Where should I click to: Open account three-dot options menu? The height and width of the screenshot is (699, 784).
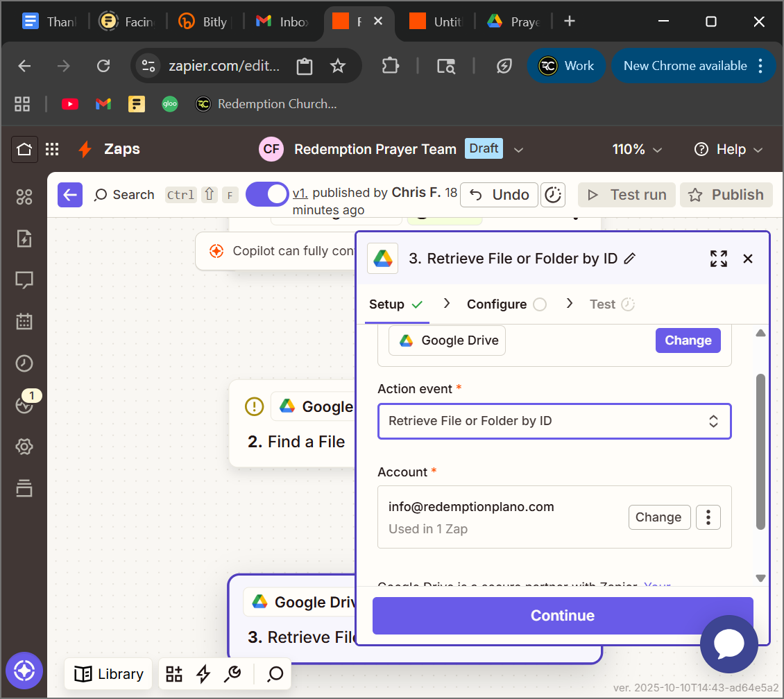tap(708, 517)
